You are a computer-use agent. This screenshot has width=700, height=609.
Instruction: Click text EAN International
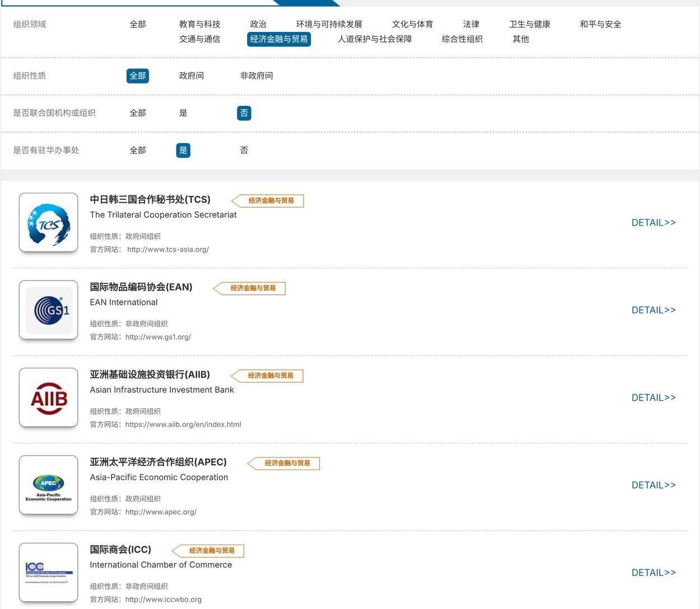124,302
